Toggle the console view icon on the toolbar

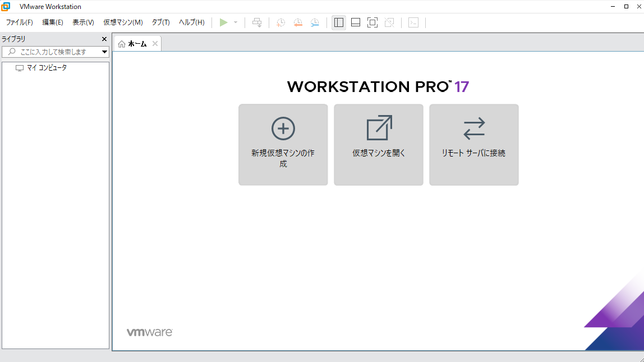tap(412, 22)
